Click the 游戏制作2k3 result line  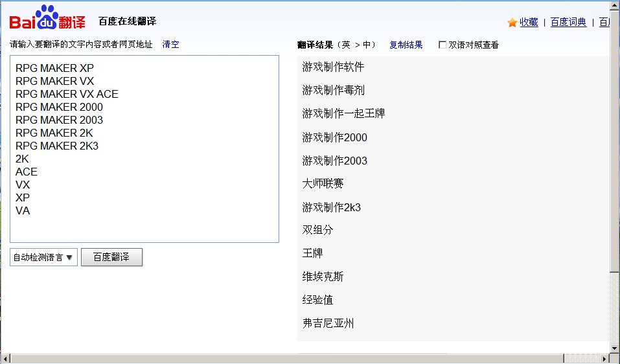pos(331,207)
